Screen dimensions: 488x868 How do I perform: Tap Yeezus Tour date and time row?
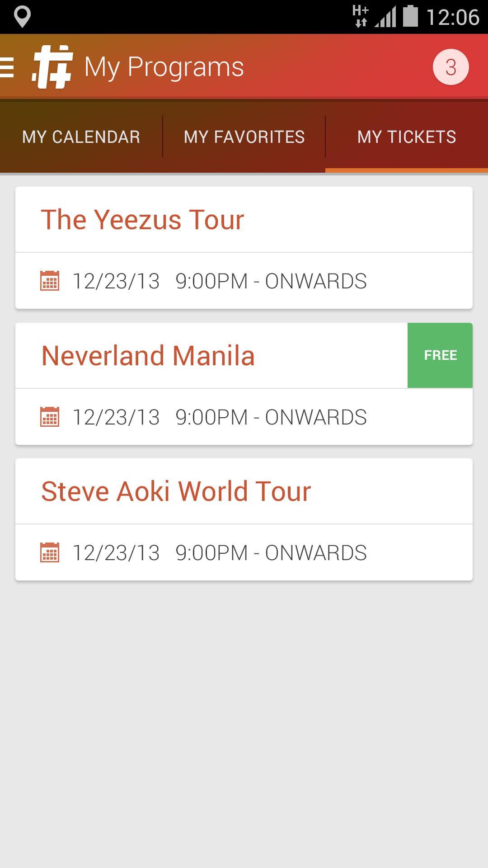244,281
